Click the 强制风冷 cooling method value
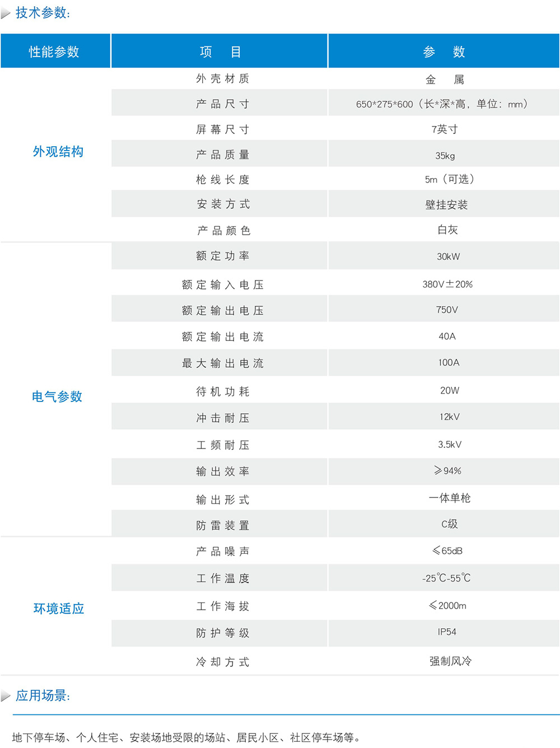 click(450, 661)
